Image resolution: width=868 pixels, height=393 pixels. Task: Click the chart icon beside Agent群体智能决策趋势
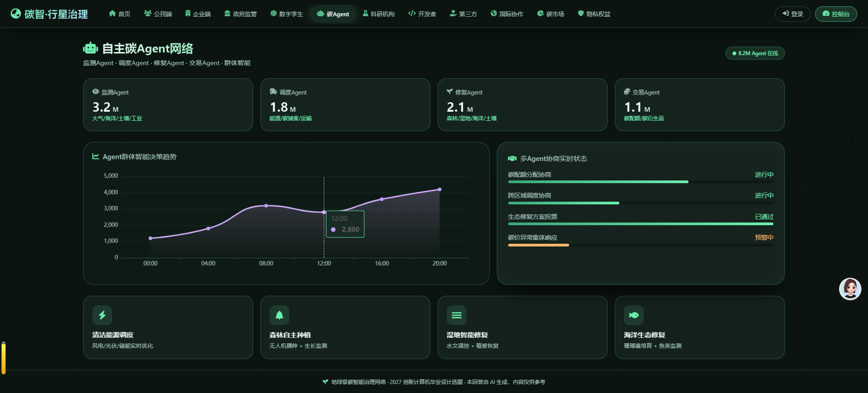96,156
